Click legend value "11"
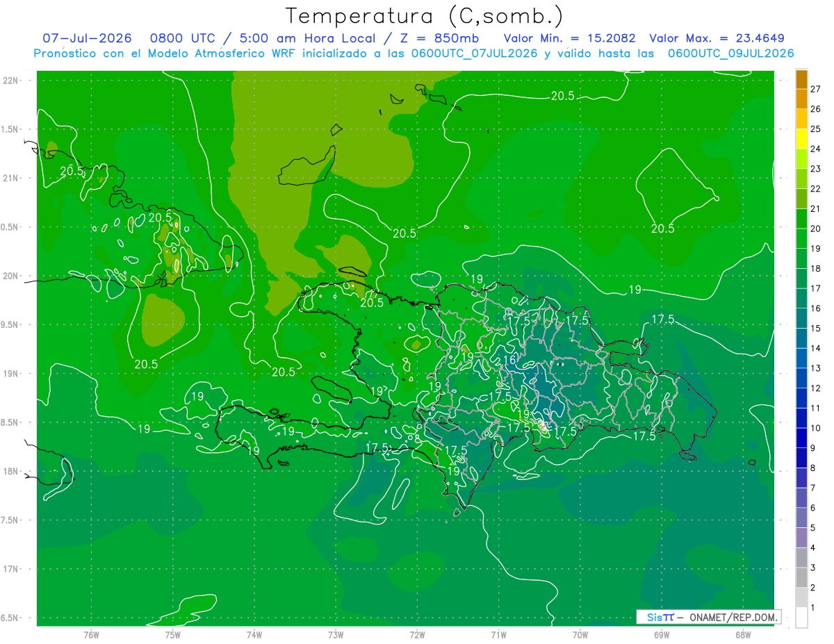 click(816, 408)
